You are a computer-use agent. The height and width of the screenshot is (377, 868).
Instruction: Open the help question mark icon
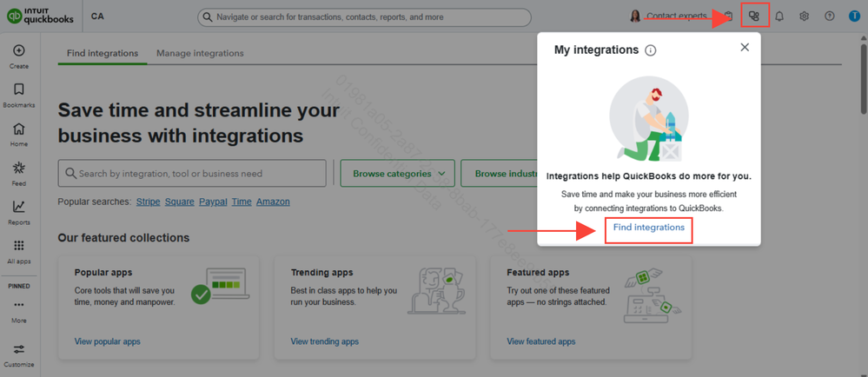point(829,16)
